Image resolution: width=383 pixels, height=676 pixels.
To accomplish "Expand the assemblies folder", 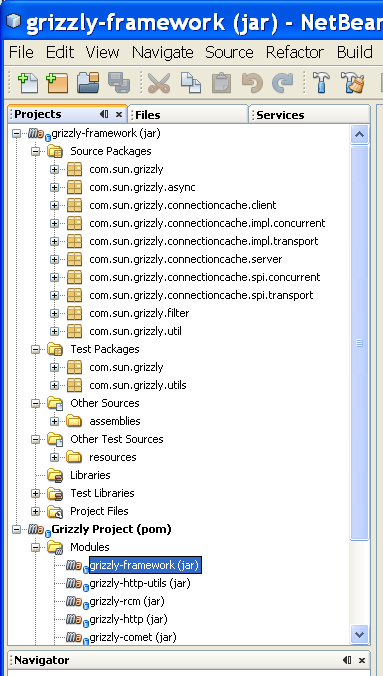I will (x=54, y=421).
